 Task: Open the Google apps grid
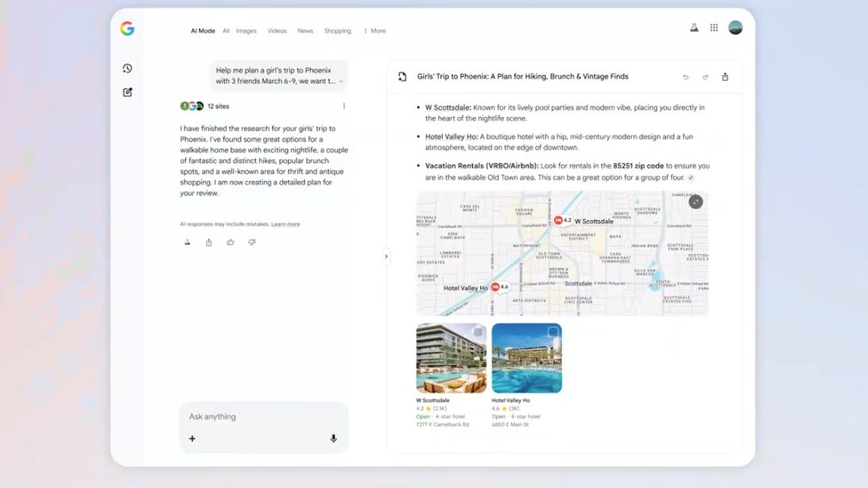[714, 26]
